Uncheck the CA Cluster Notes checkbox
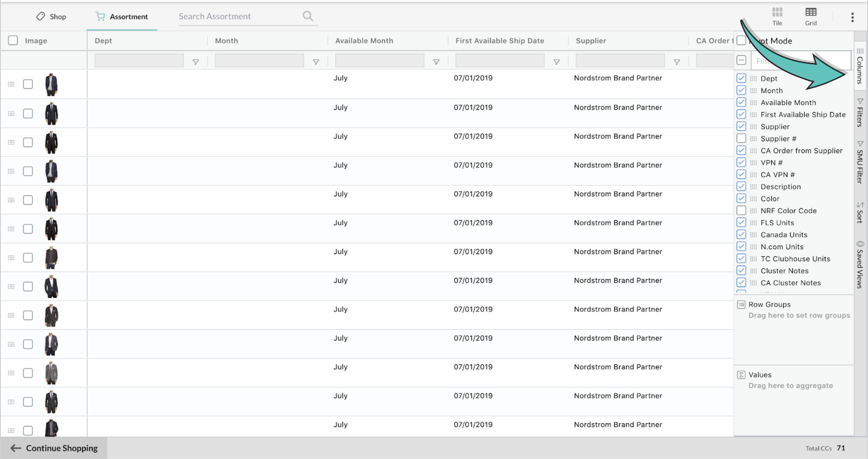Screen dimensions: 868x459 point(741,283)
